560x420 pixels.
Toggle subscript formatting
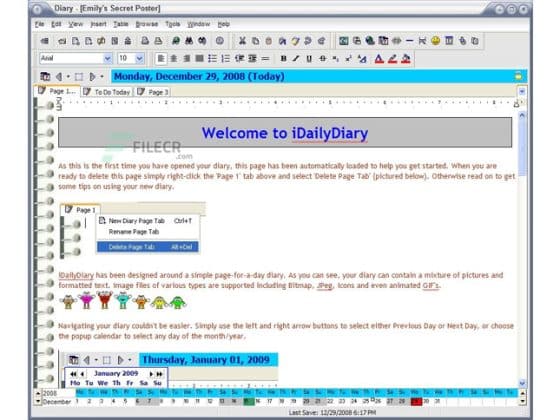click(x=336, y=59)
